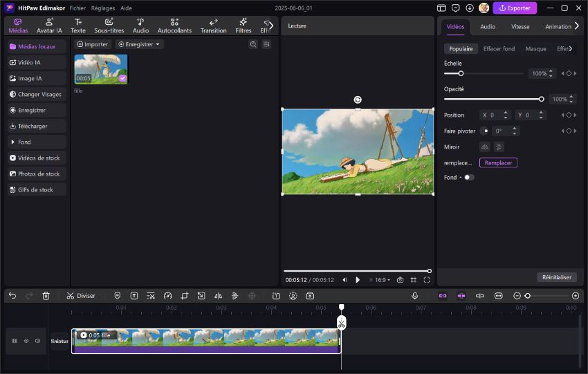The image size is (588, 374).
Task: Toggle the second purple magnetic snapping button
Action: coord(461,296)
